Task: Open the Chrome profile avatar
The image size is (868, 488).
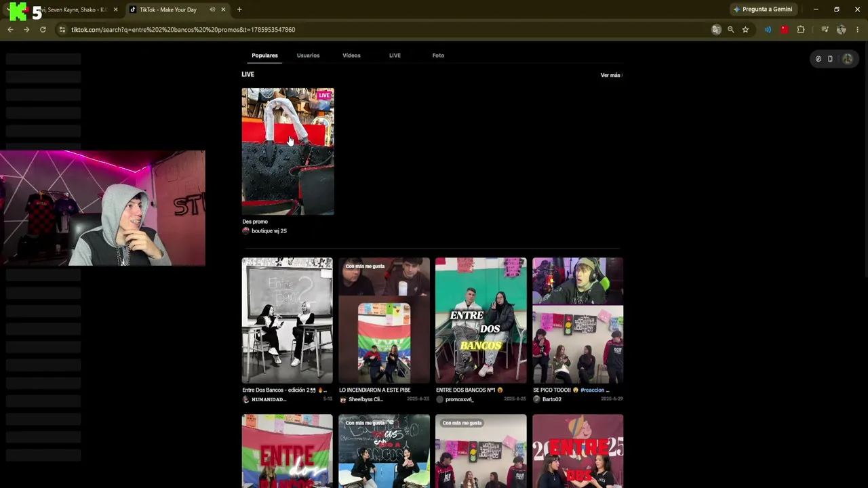Action: [842, 30]
